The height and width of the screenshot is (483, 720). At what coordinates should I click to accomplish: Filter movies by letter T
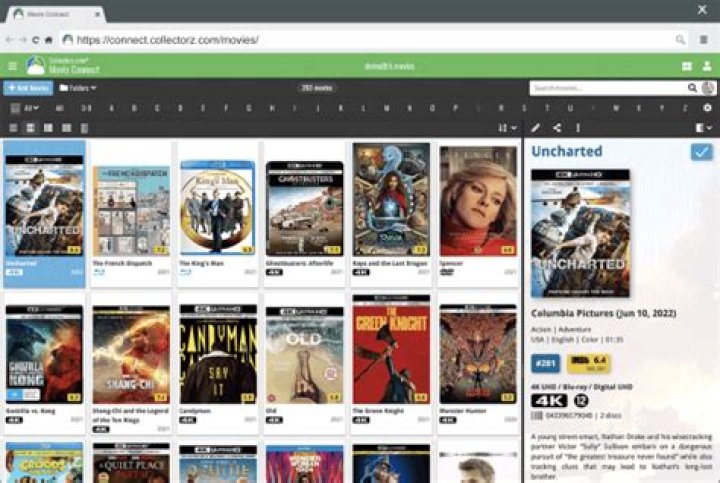(x=547, y=108)
